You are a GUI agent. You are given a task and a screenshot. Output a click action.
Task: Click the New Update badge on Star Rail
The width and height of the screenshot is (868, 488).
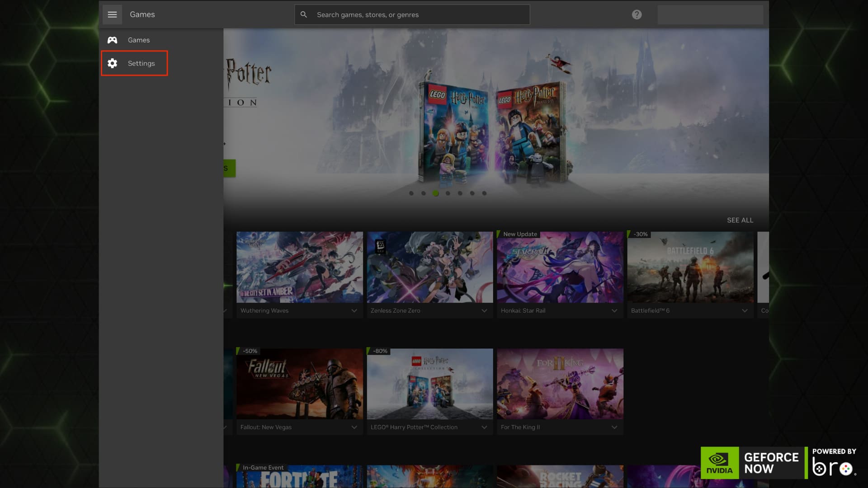[518, 234]
